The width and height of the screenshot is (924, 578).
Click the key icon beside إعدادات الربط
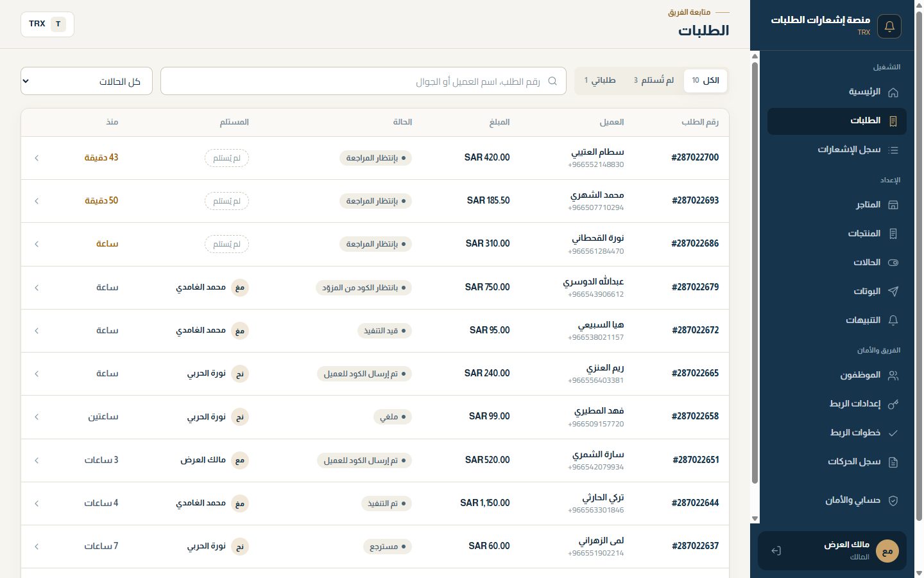pyautogui.click(x=893, y=404)
